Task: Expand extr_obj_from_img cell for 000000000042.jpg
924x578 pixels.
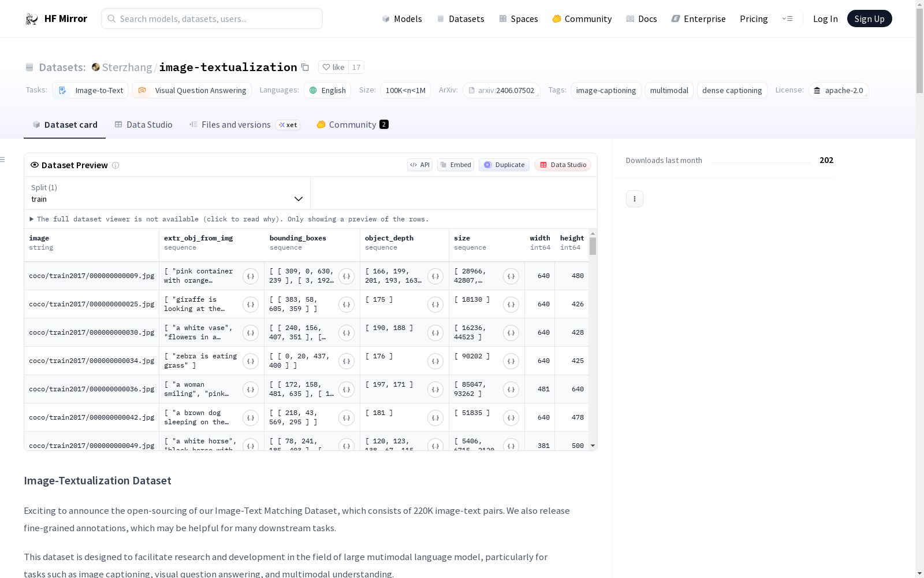Action: tap(251, 418)
